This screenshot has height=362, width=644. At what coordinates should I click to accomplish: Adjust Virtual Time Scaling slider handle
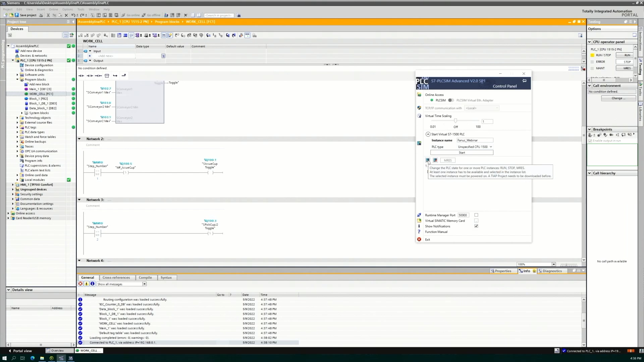point(455,120)
